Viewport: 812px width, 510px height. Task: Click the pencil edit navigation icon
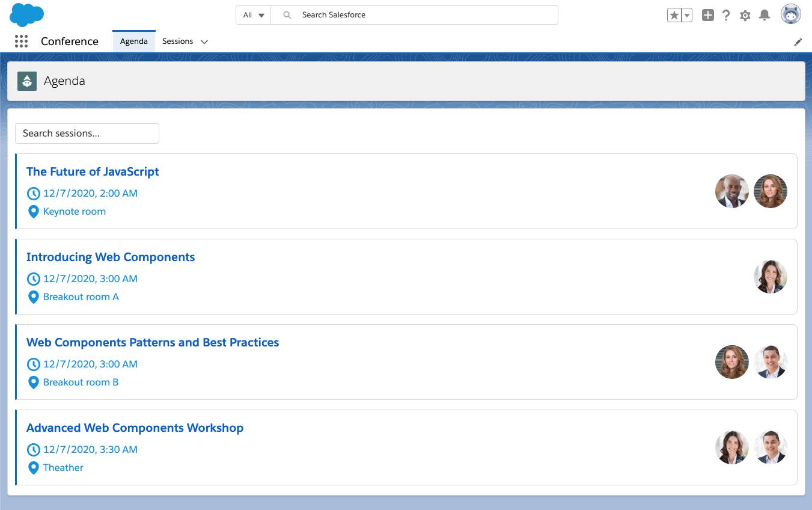coord(798,42)
